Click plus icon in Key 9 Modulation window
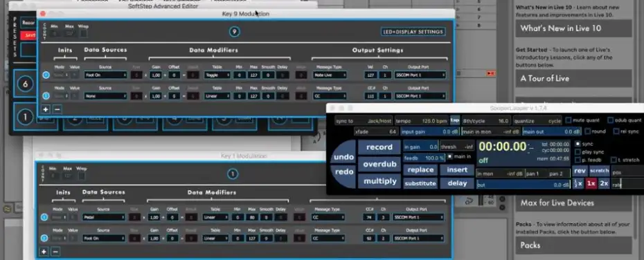This screenshot has width=644, height=260. point(46,109)
